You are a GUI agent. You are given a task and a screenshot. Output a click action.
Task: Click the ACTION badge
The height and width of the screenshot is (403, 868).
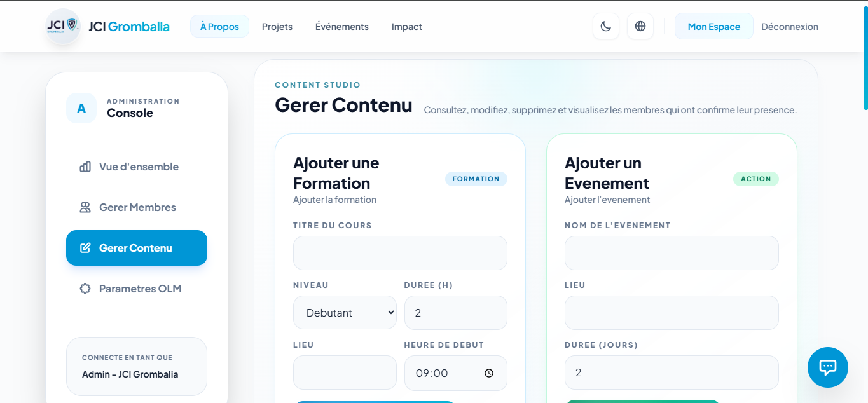pos(756,179)
